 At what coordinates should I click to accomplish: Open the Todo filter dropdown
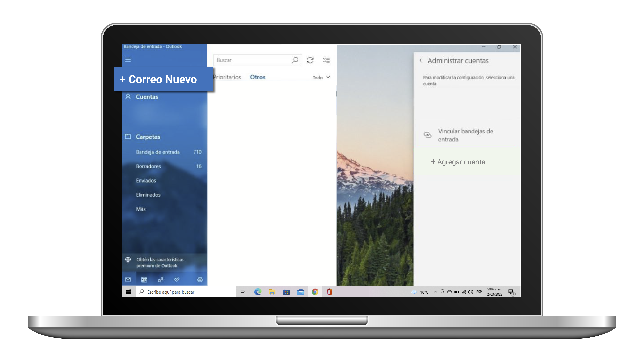coord(321,77)
